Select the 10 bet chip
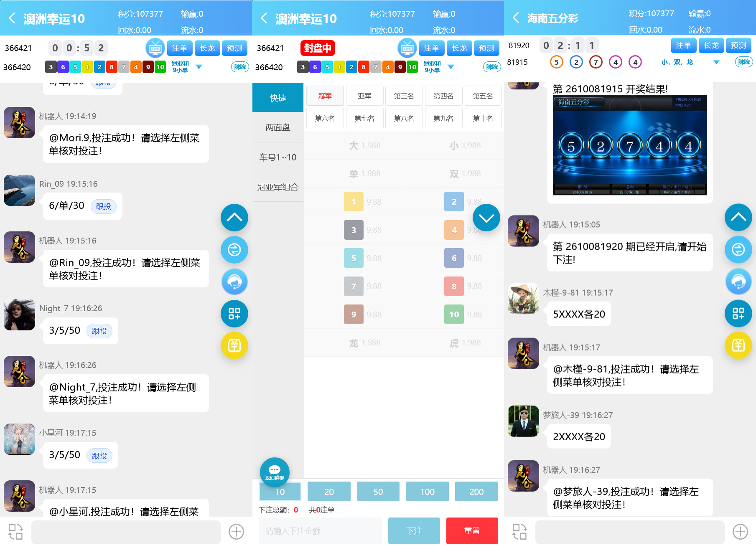 coord(280,492)
